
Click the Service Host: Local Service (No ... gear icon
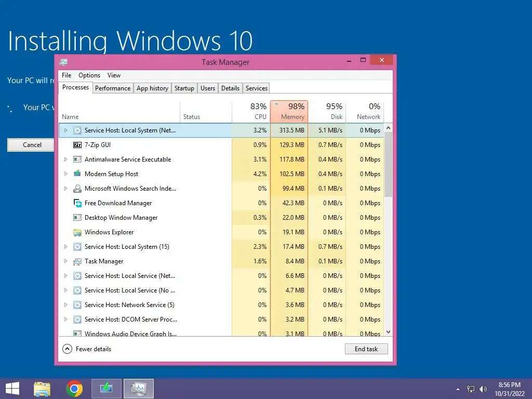tap(77, 290)
